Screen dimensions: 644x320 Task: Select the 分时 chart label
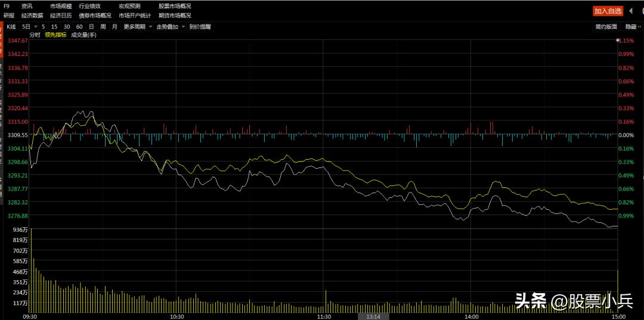coord(35,35)
